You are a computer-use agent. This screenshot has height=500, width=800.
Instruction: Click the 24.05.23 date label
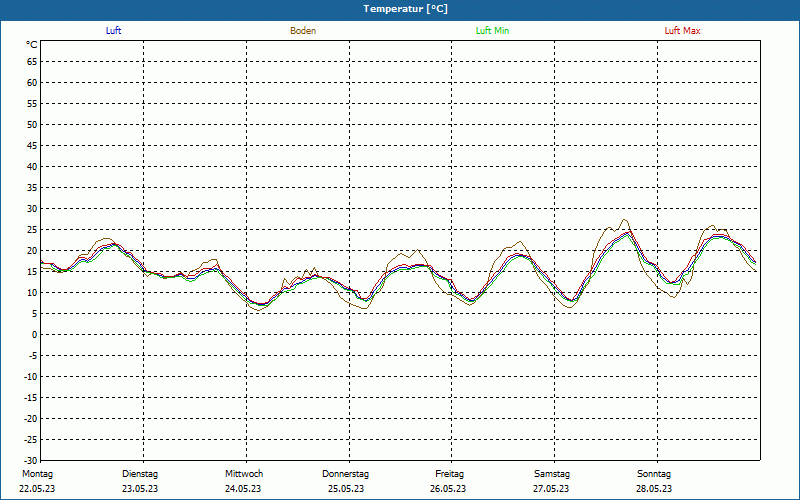(243, 489)
